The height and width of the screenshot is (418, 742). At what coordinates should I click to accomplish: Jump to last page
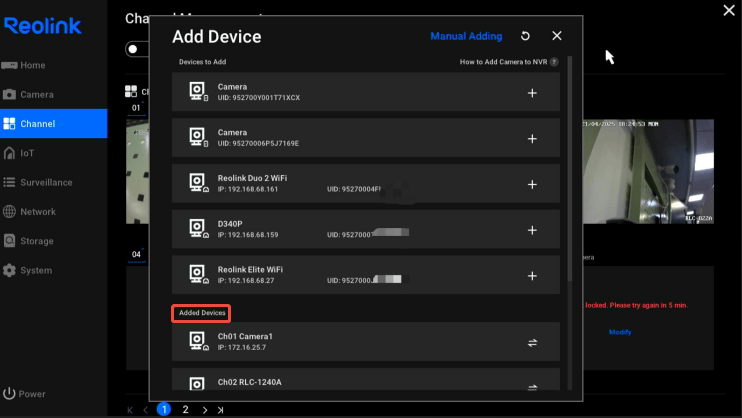[x=221, y=410]
